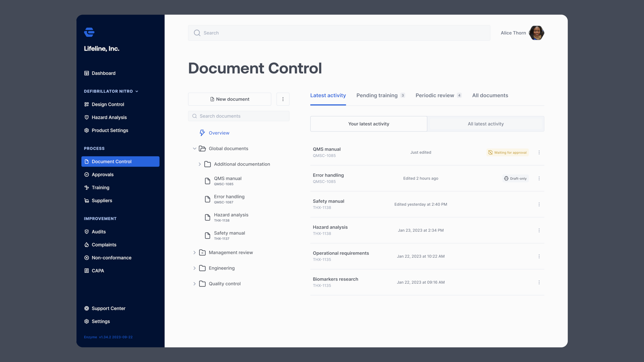Expand the Management review folder chevron
The width and height of the screenshot is (644, 362).
coord(195,253)
